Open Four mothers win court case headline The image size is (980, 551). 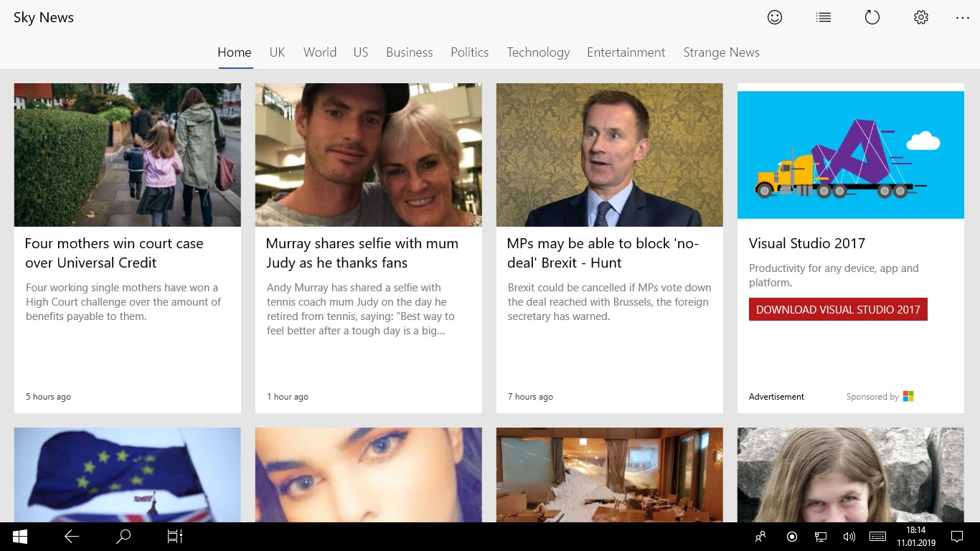[x=114, y=253]
